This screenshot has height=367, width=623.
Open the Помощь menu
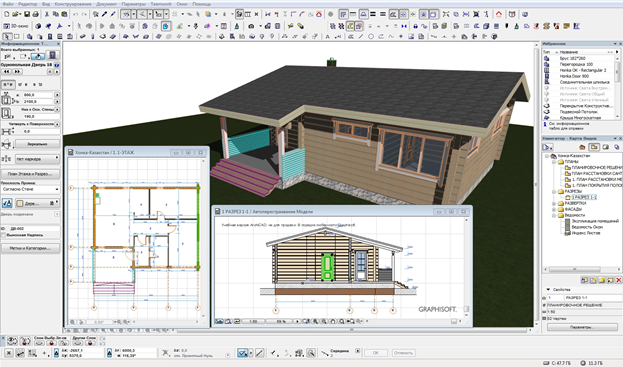[201, 4]
